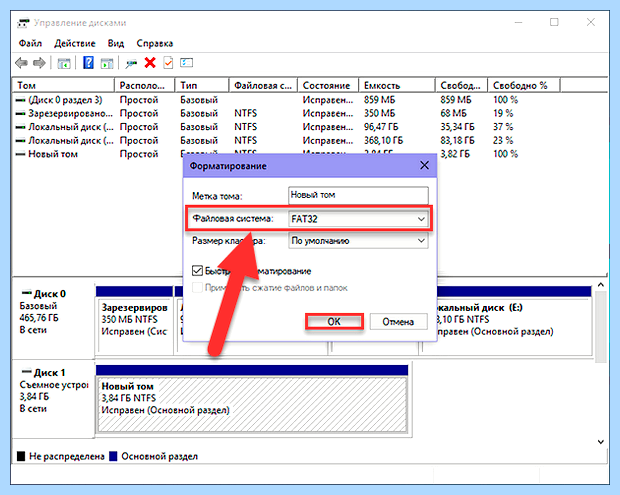Click the properties checkmark toolbar icon
Image resolution: width=620 pixels, height=495 pixels.
click(x=168, y=62)
